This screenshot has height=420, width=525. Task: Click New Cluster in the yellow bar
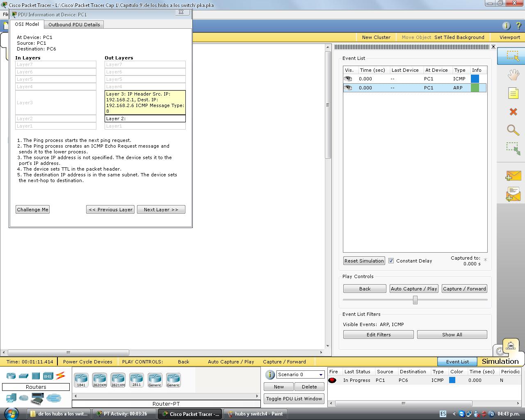coord(376,37)
